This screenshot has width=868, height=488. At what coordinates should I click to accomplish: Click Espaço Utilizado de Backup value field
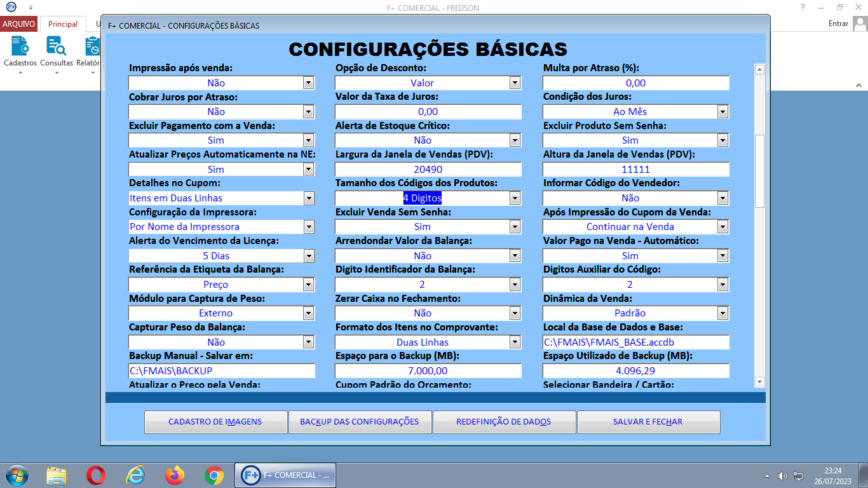point(635,370)
